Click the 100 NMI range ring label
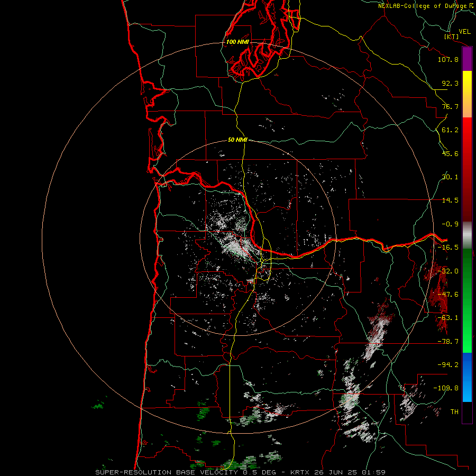 pyautogui.click(x=237, y=42)
